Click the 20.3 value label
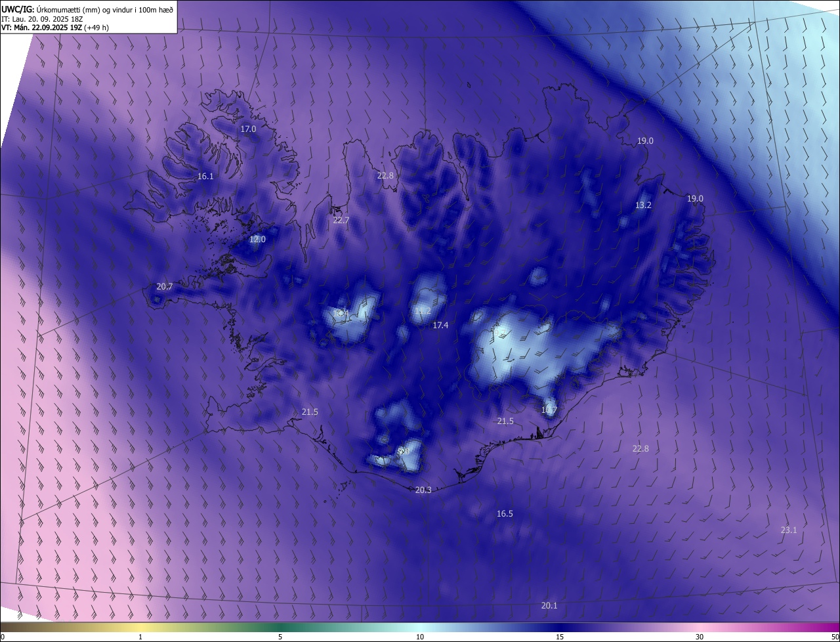The image size is (840, 642). 423,490
